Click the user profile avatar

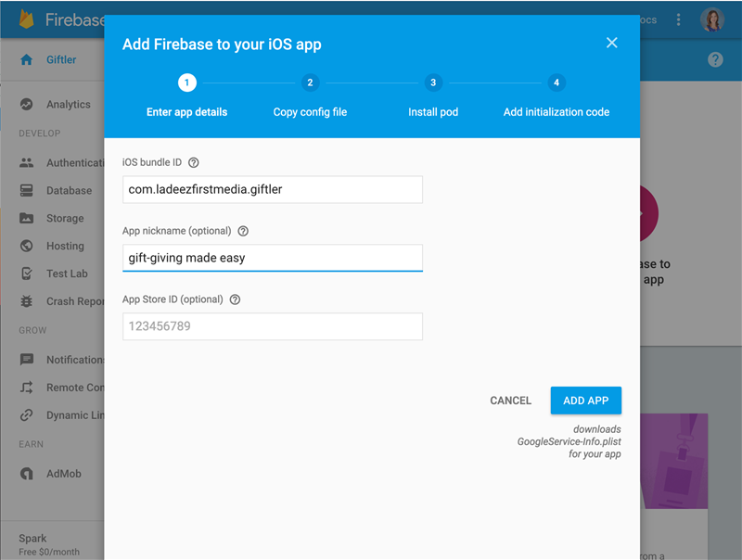[x=712, y=19]
